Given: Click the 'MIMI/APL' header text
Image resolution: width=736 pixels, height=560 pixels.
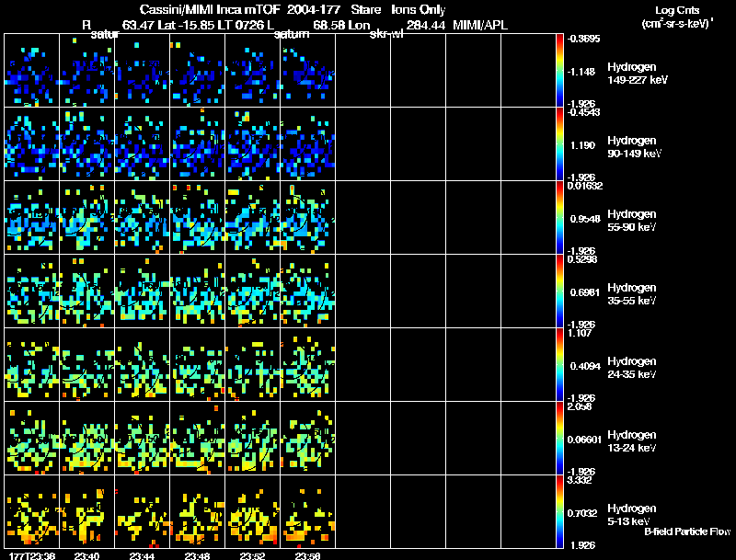Looking at the screenshot, I should point(480,26).
